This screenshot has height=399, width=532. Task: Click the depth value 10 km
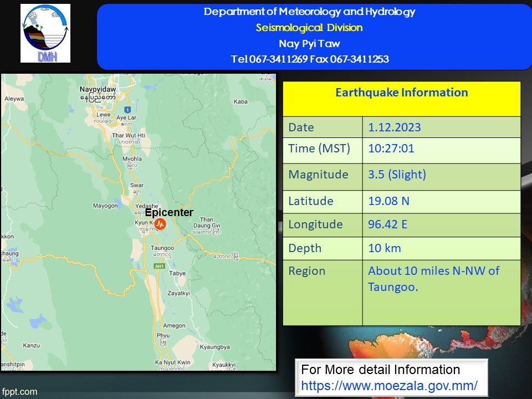tap(384, 248)
